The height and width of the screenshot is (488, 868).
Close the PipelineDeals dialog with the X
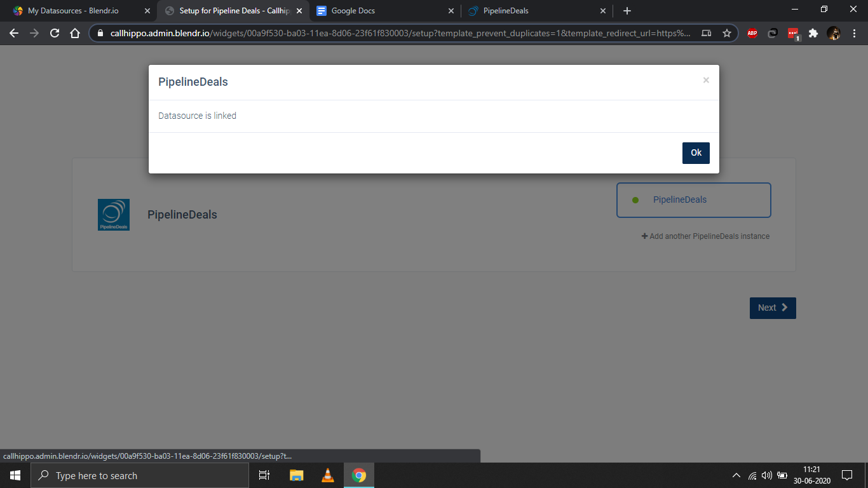pyautogui.click(x=706, y=80)
